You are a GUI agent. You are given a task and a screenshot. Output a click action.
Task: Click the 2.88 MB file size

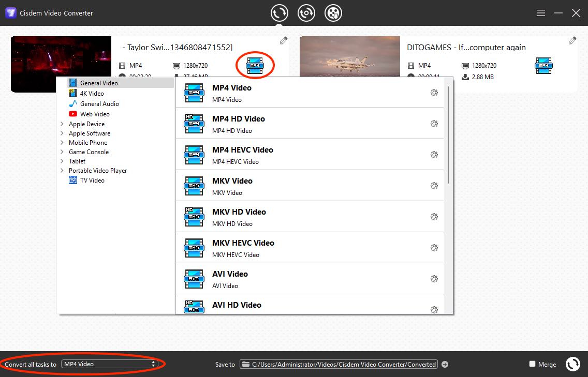pos(482,77)
